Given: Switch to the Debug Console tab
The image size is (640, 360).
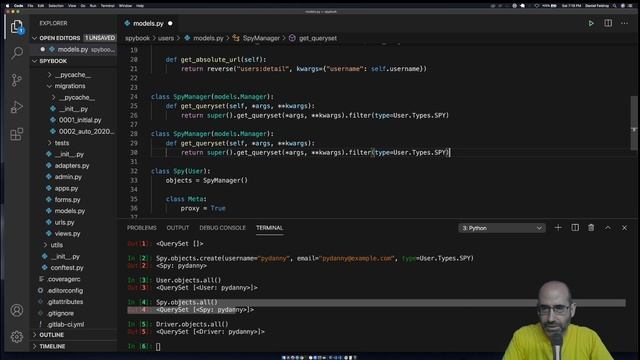Looking at the screenshot, I should point(222,228).
